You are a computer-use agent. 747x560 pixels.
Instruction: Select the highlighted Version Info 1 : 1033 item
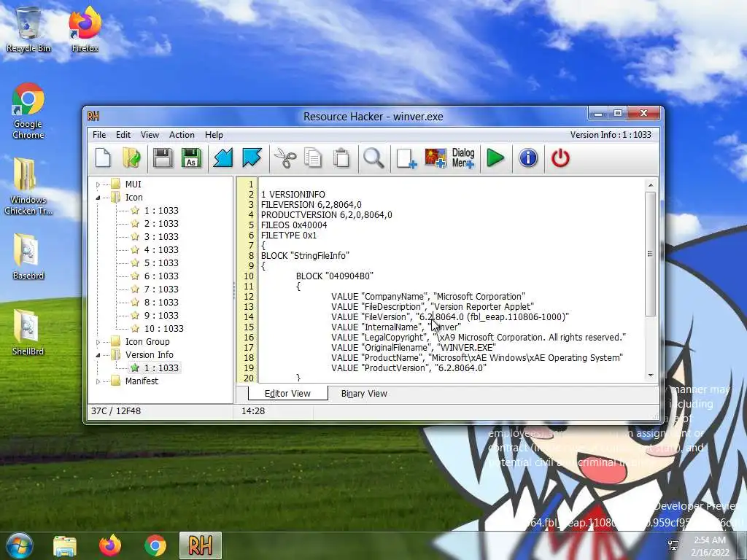(x=155, y=368)
